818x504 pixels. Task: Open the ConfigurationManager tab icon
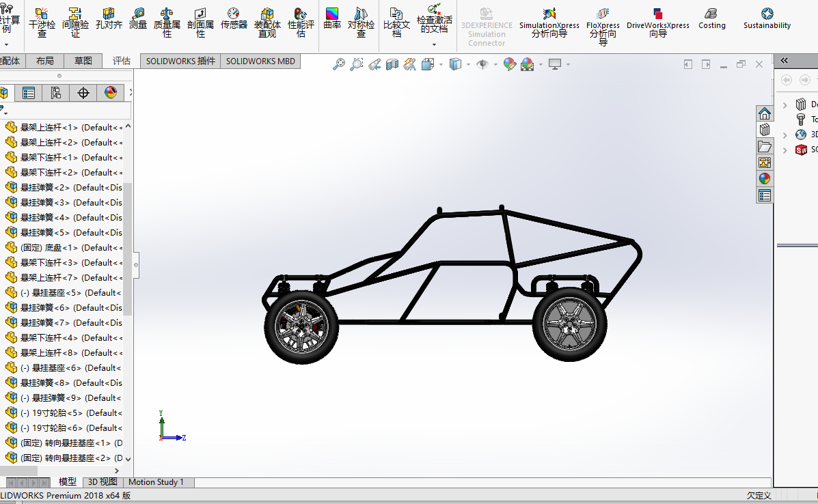pos(55,93)
